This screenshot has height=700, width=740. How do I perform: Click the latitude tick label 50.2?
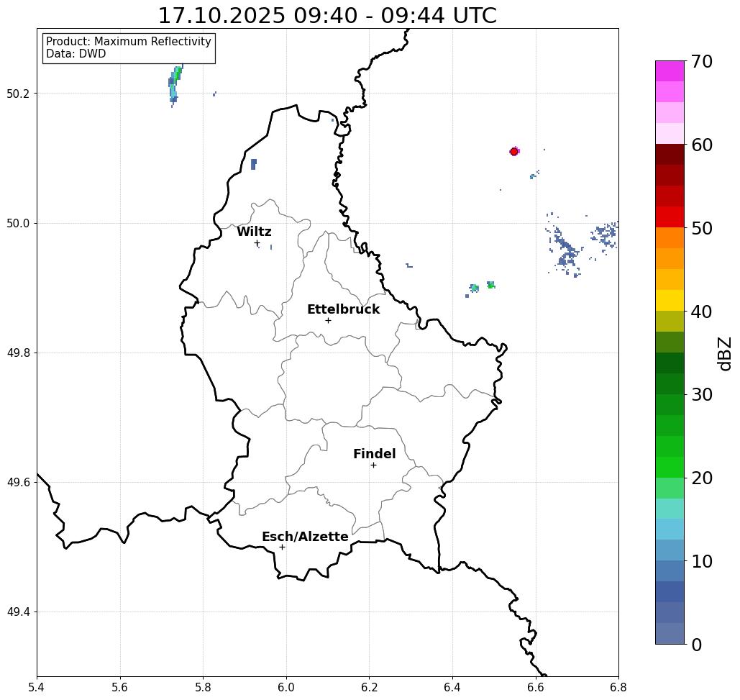tap(17, 94)
